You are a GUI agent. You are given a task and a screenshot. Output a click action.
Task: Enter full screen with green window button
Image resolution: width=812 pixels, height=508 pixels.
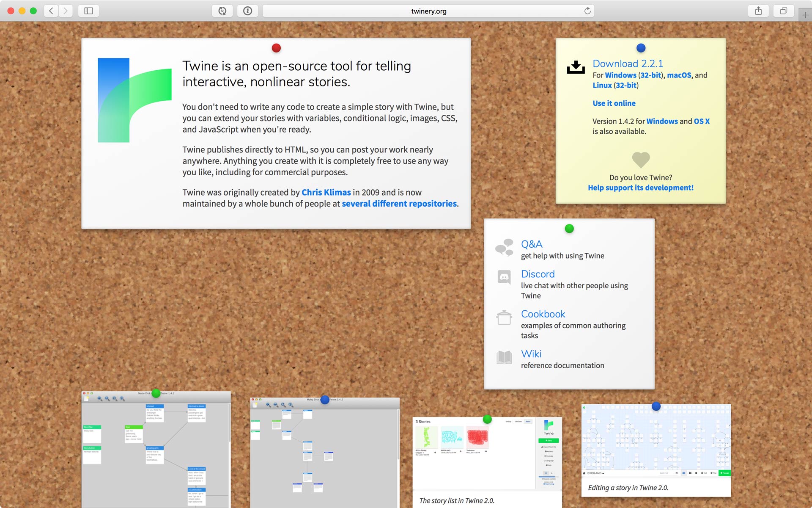[x=33, y=11]
